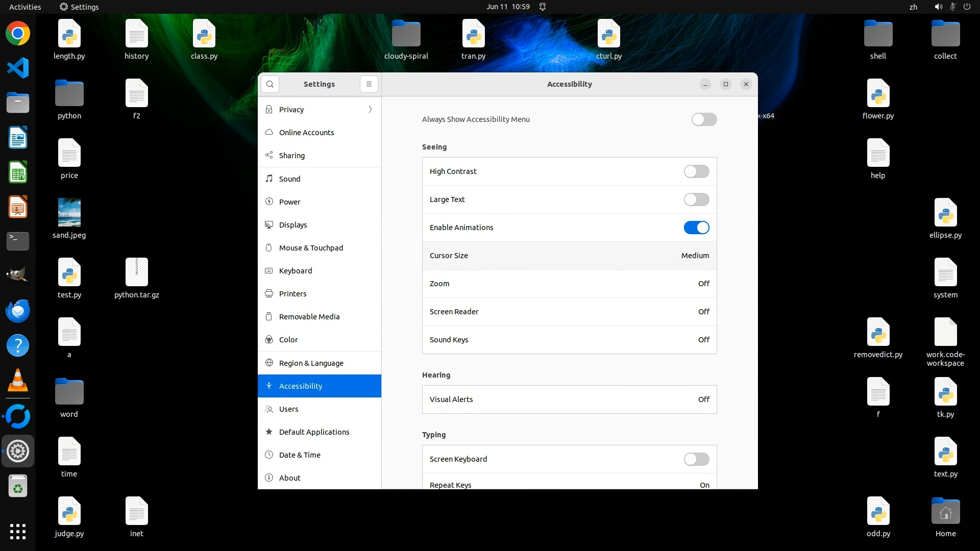Show Applications grid in the dock
Screen dimensions: 980x551
pyautogui.click(x=18, y=531)
